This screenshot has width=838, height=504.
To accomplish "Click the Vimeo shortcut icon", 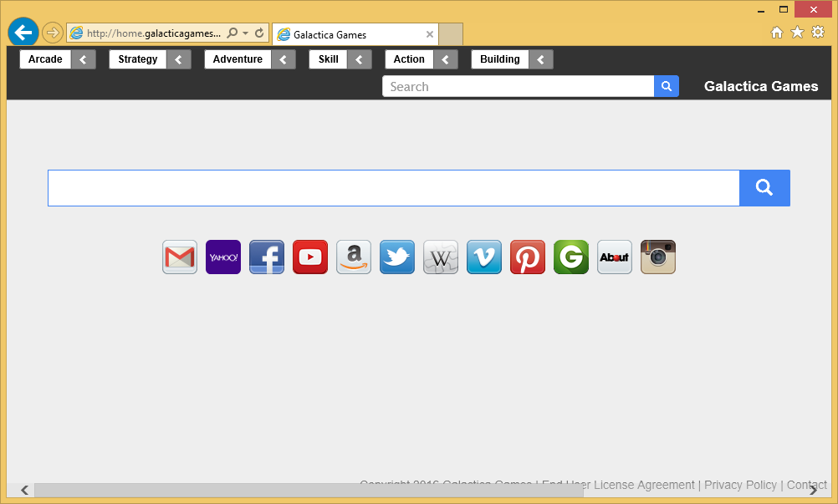I will [x=484, y=257].
